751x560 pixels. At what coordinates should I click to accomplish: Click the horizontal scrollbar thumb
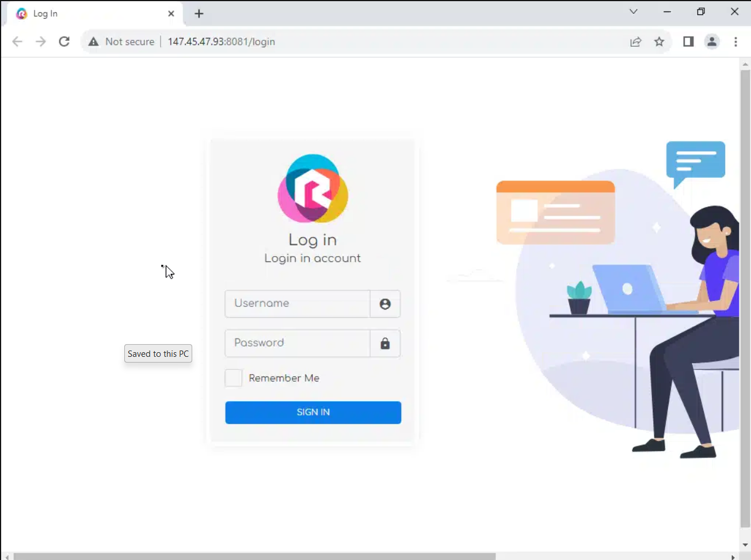point(254,557)
